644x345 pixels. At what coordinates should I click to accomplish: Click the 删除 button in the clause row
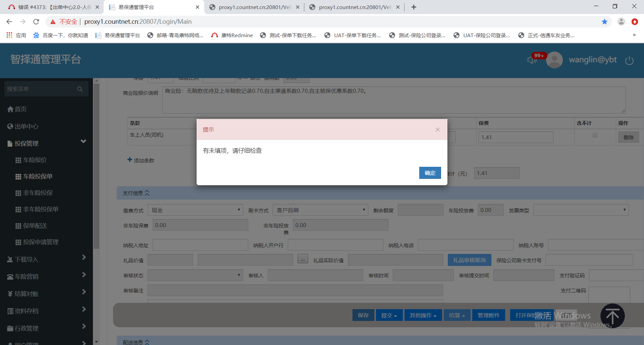click(629, 137)
